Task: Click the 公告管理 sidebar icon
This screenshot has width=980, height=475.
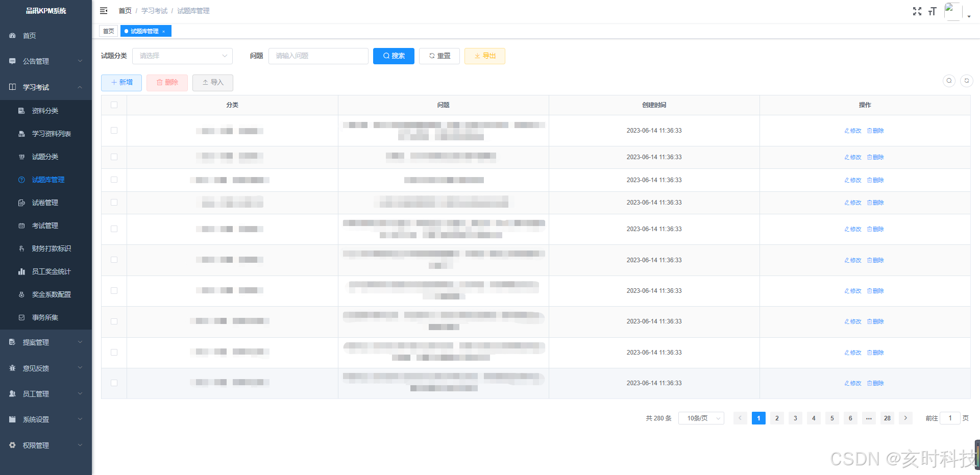Action: point(12,61)
